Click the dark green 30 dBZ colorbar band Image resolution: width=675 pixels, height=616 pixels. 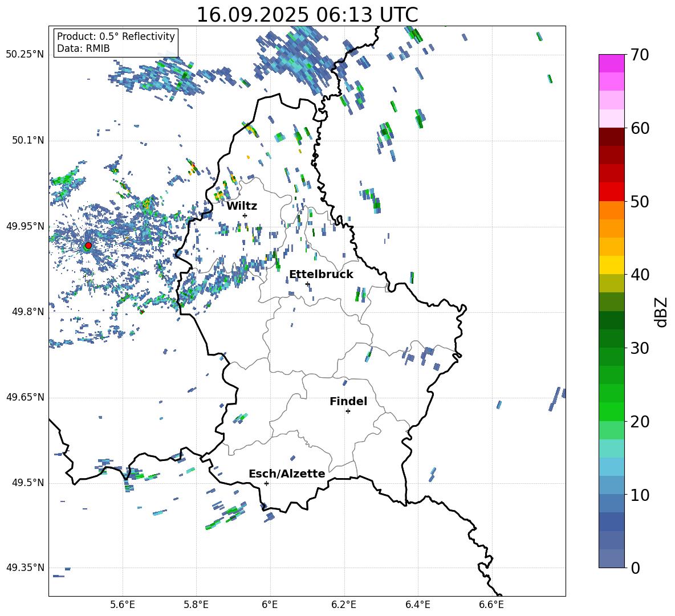[611, 338]
